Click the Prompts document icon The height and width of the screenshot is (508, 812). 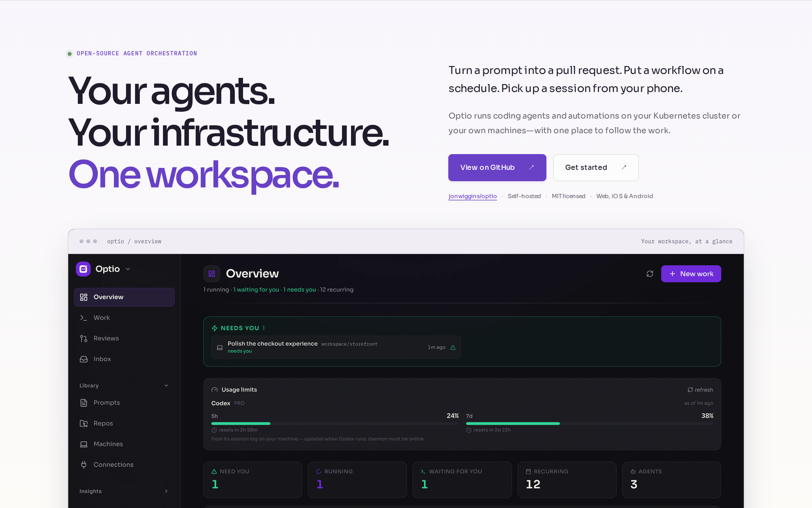[x=83, y=402]
